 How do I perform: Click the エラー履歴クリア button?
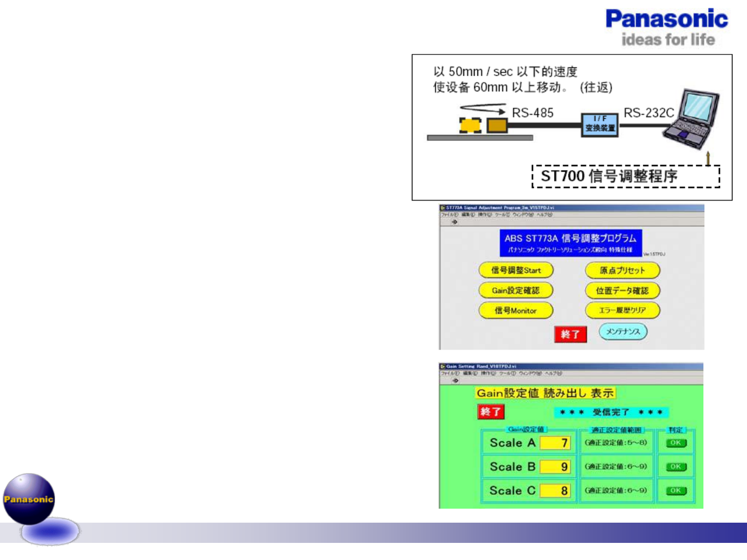tap(622, 311)
